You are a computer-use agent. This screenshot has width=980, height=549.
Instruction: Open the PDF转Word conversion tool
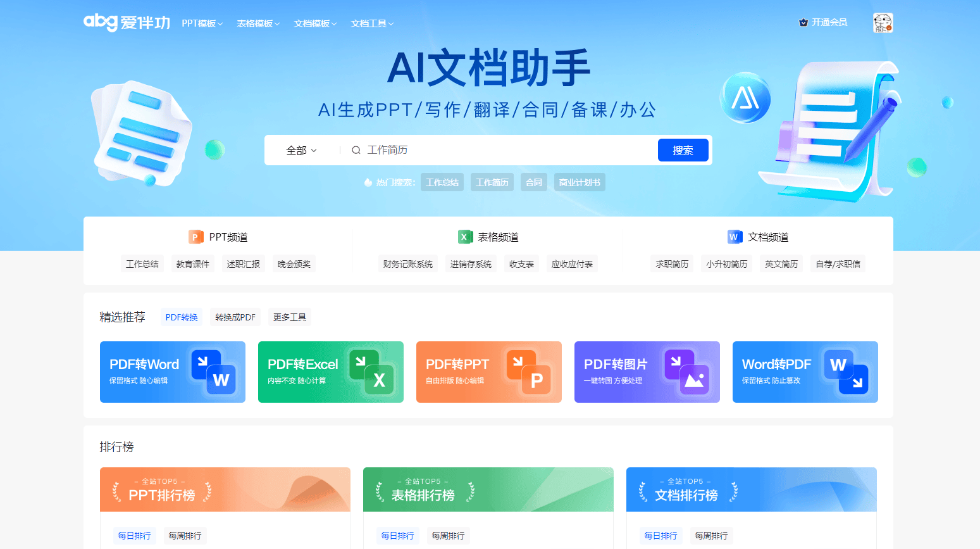(x=172, y=372)
